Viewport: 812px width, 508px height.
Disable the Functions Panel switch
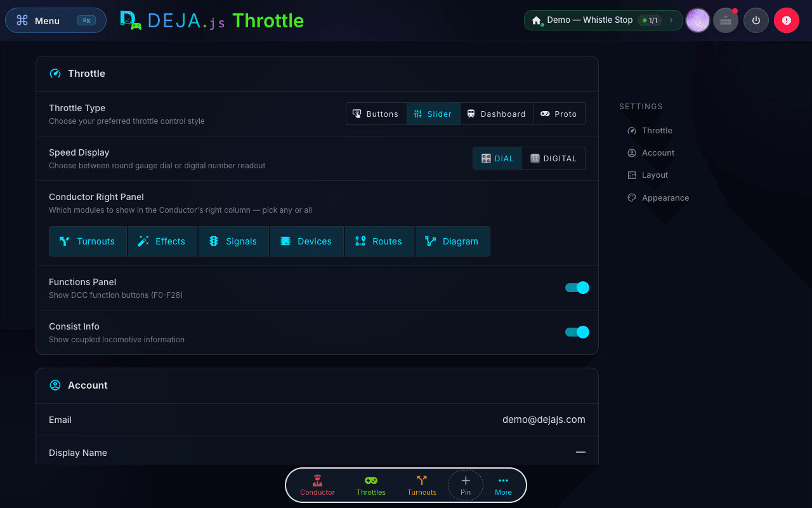(577, 288)
